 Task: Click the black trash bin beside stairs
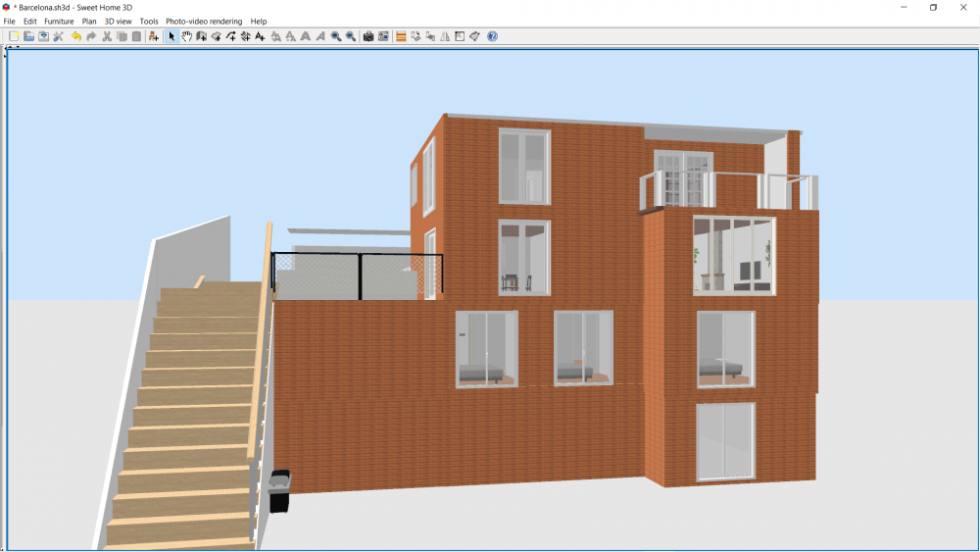pyautogui.click(x=279, y=490)
